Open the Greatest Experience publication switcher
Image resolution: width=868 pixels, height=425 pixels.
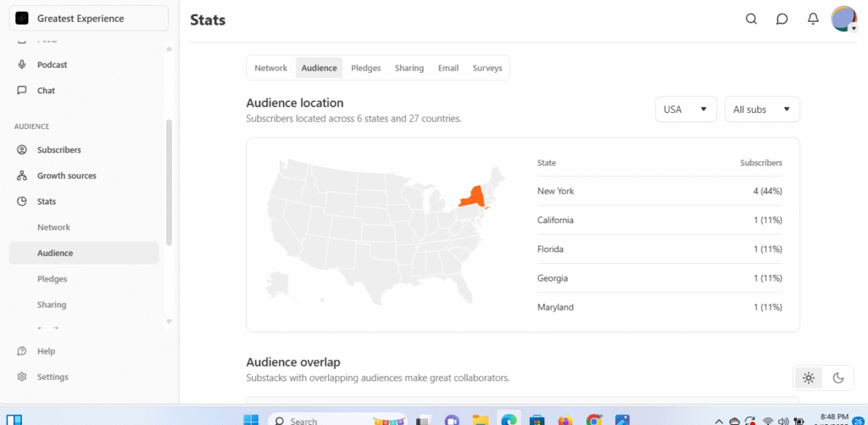pos(89,19)
